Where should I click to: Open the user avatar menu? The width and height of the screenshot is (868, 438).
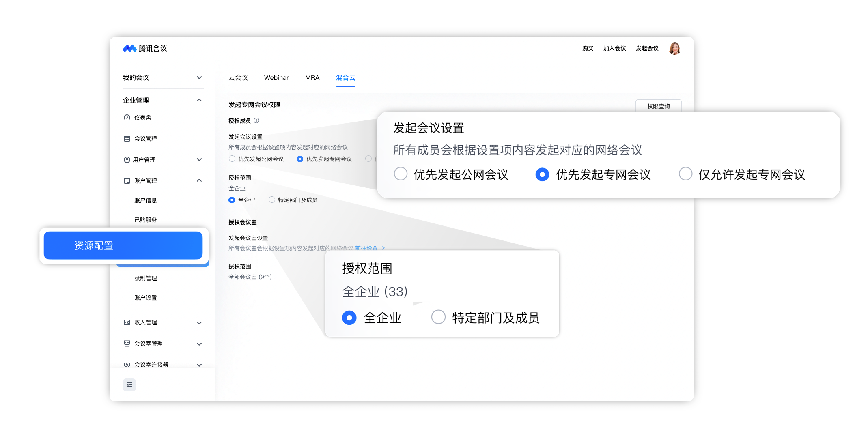click(x=674, y=48)
